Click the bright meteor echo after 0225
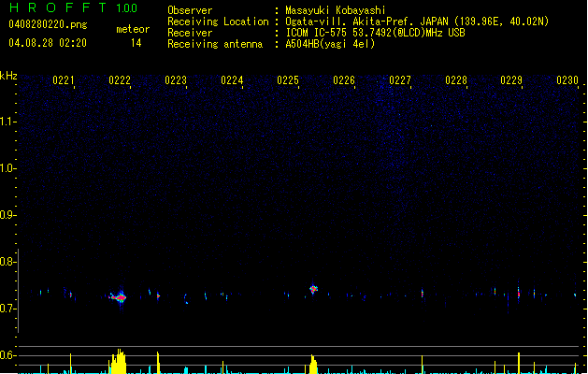The height and width of the screenshot is (374, 588). pyautogui.click(x=313, y=289)
